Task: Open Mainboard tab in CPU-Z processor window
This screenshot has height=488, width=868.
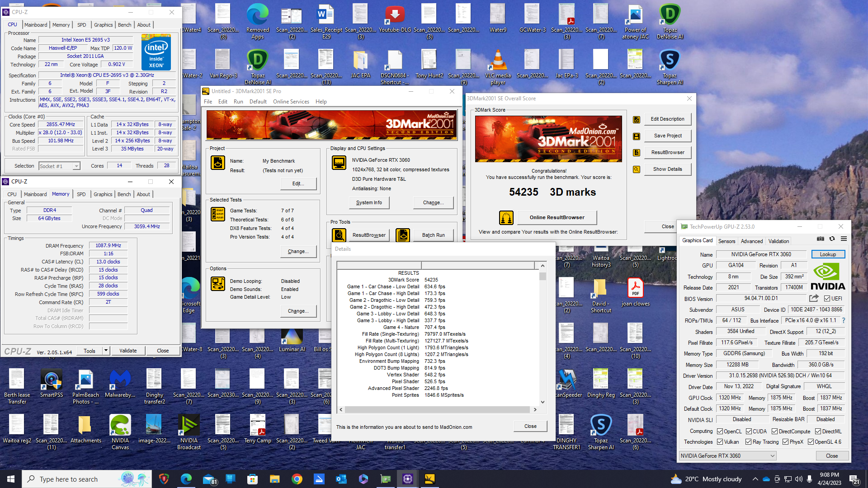Action: [36, 25]
